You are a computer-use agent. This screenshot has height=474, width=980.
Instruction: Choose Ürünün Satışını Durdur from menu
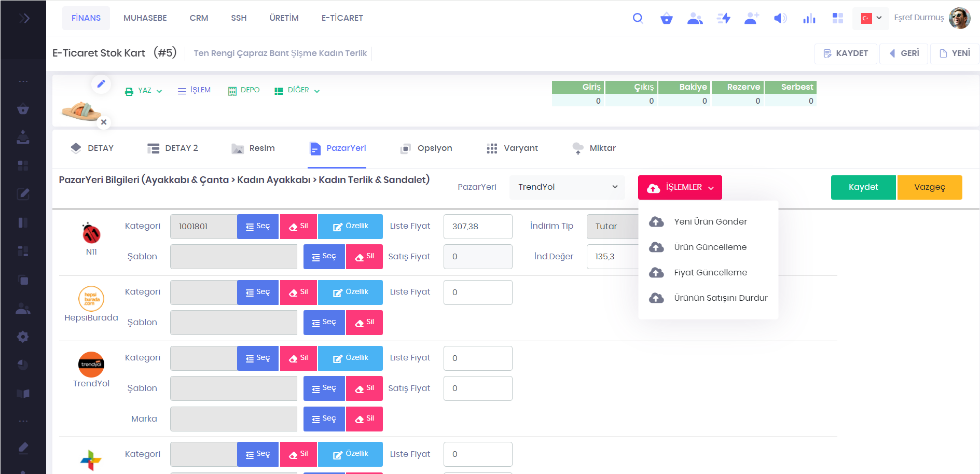720,298
